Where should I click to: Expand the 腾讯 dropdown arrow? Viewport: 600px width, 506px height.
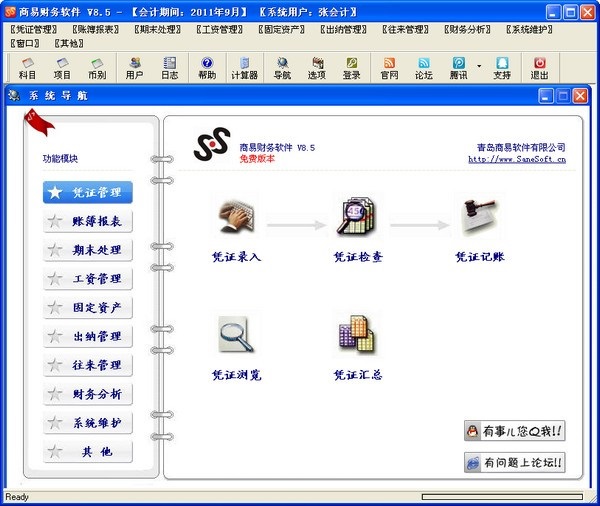click(x=479, y=66)
